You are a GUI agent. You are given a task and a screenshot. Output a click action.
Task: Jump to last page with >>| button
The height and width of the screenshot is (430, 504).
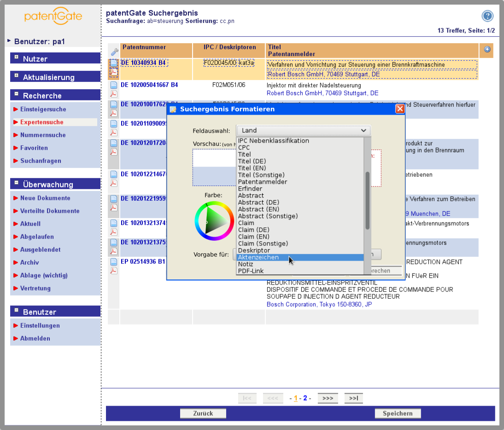click(353, 398)
